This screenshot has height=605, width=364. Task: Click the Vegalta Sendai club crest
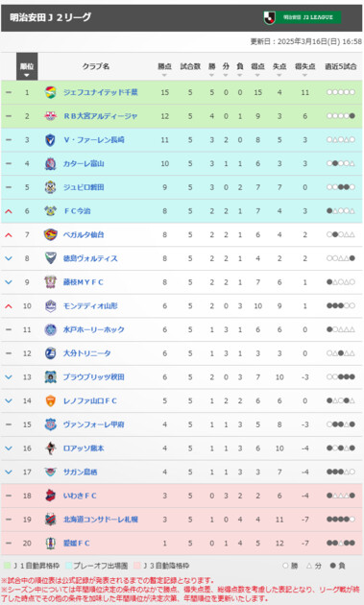coord(50,234)
